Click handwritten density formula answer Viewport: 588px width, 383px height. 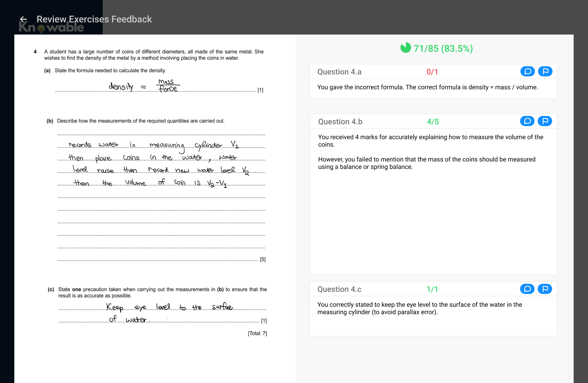[x=144, y=86]
